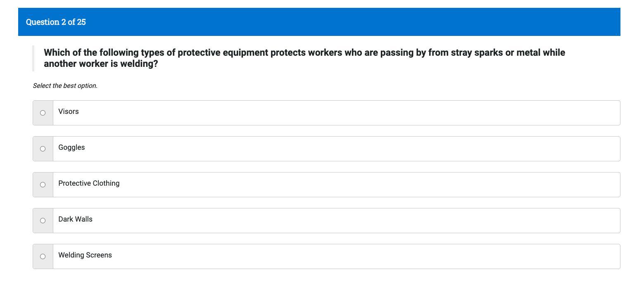Screen dimensions: 644x293
Task: Click the word "Screens" in the last option
Action: (98, 255)
